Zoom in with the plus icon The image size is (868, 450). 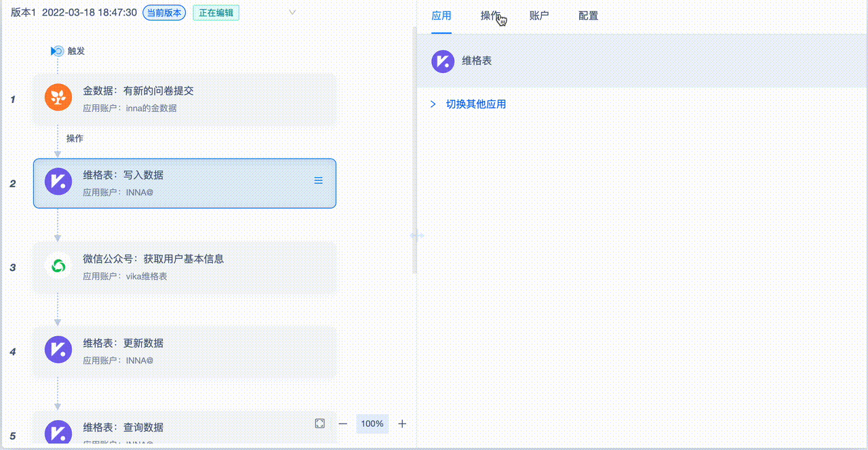402,424
